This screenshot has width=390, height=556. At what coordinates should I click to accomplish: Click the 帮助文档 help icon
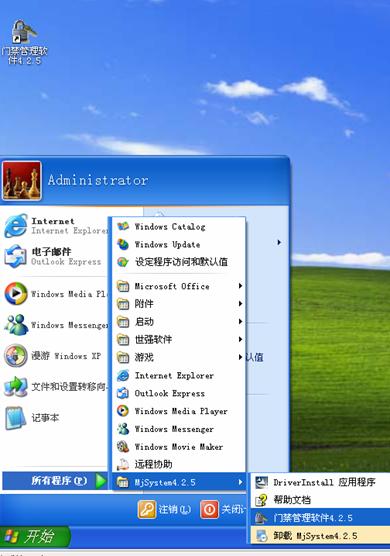tap(262, 500)
